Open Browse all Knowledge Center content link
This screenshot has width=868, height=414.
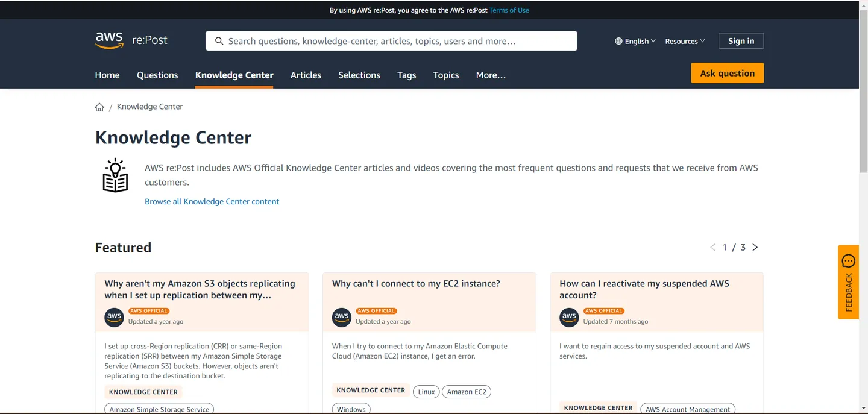point(212,201)
